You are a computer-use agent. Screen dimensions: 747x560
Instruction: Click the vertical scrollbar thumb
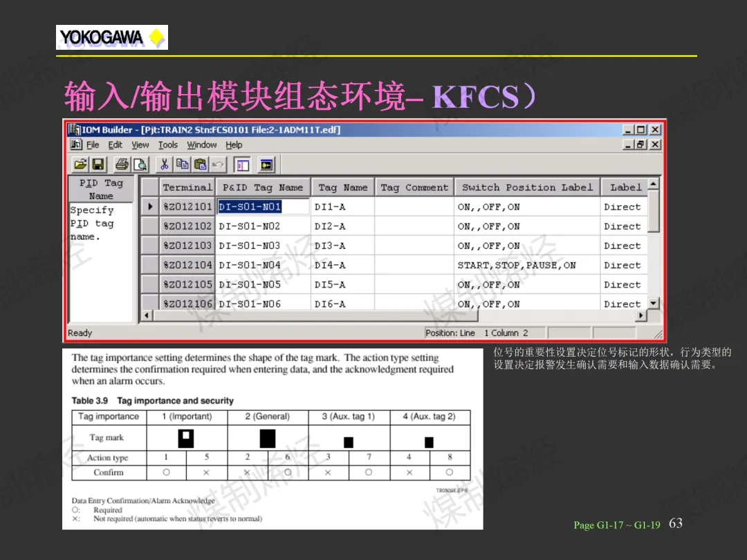pos(654,210)
